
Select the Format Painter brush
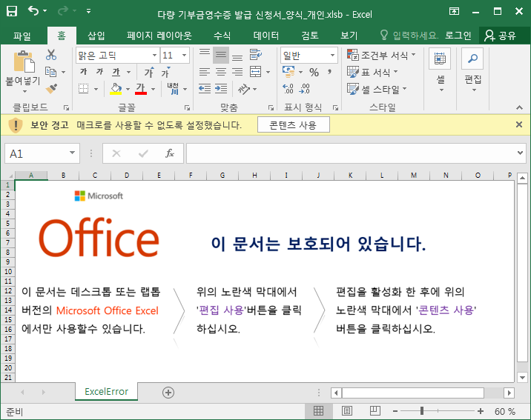coord(51,89)
